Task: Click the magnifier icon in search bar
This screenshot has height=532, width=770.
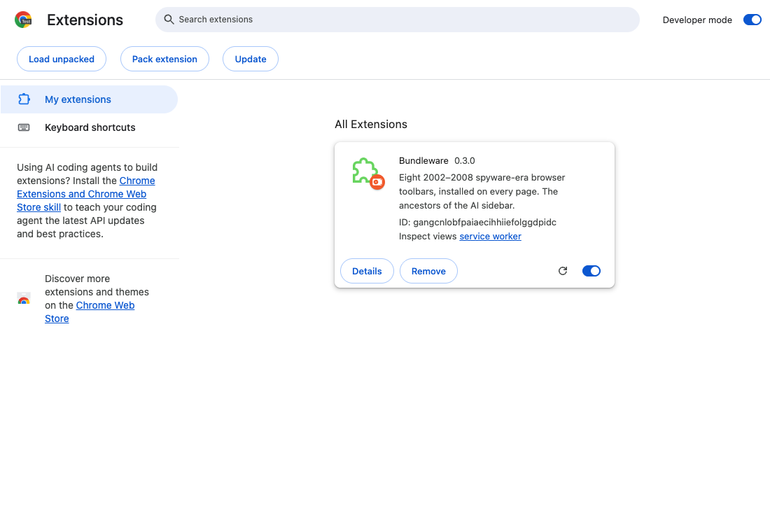Action: pos(169,20)
